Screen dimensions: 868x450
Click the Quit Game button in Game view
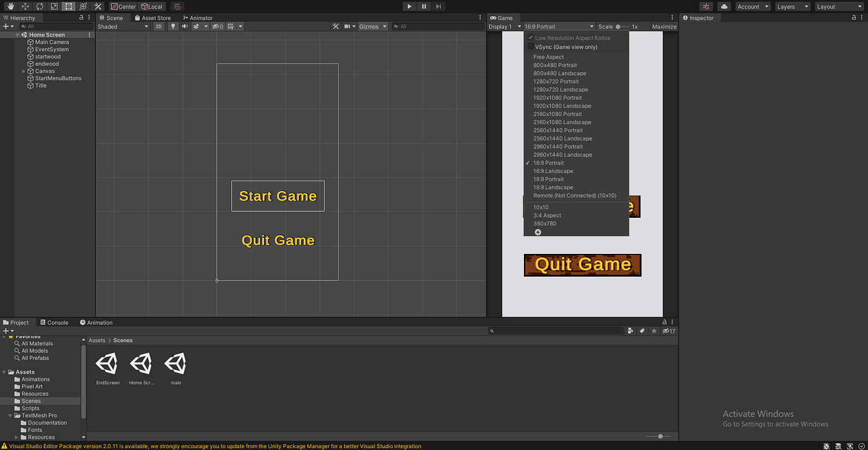coord(582,265)
